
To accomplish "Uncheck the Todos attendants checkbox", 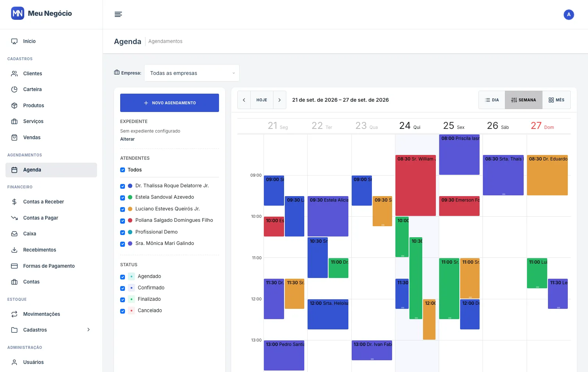I will click(x=122, y=170).
